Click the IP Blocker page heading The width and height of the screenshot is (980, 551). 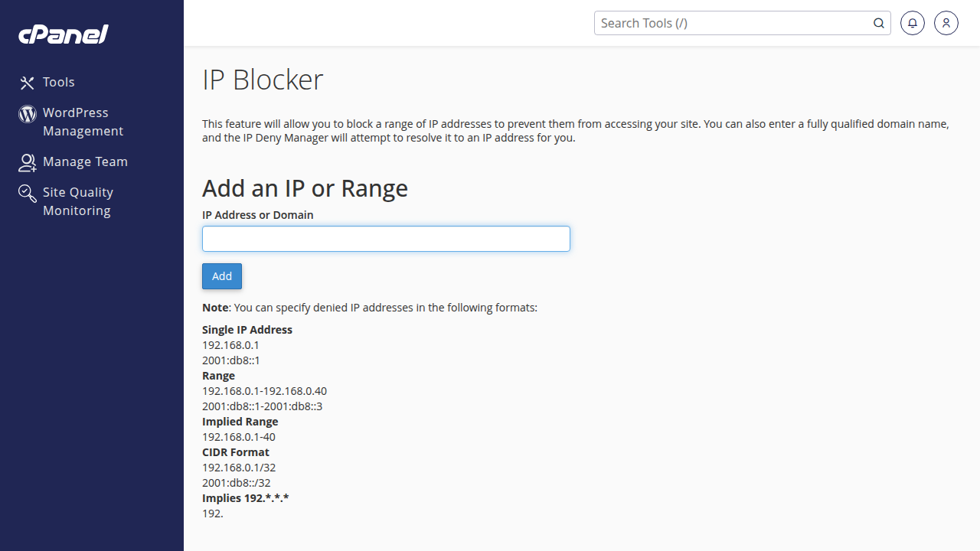(x=263, y=80)
